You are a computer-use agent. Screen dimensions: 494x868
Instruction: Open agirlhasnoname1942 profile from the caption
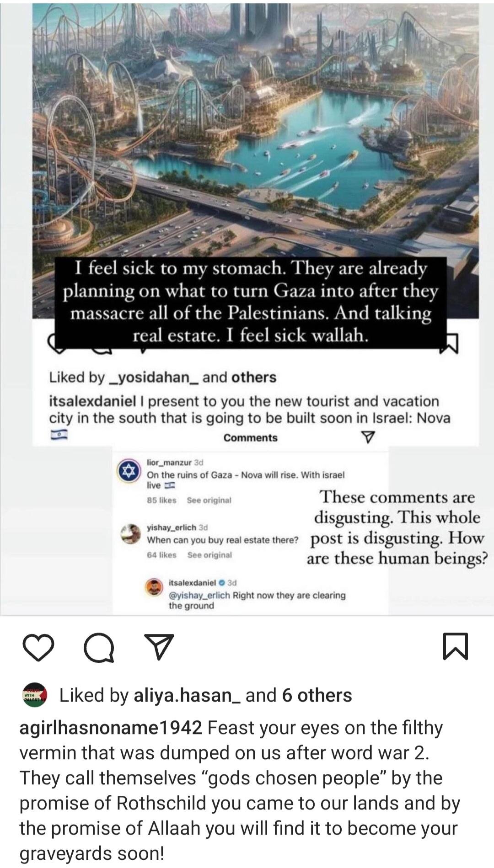click(111, 727)
